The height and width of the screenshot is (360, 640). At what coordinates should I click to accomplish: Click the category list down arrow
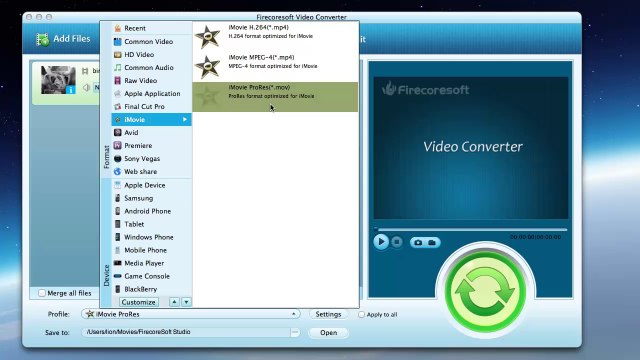coord(186,302)
